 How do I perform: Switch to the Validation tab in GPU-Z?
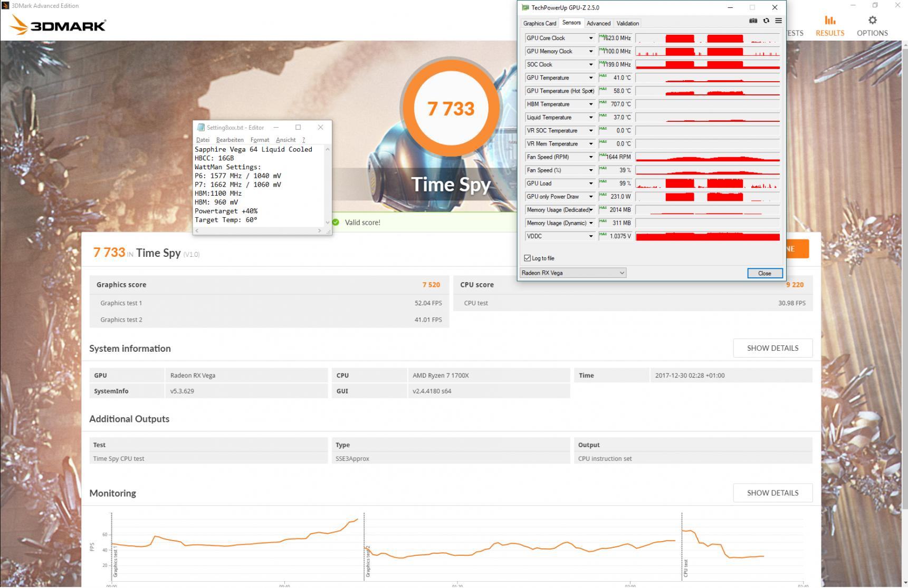point(627,23)
